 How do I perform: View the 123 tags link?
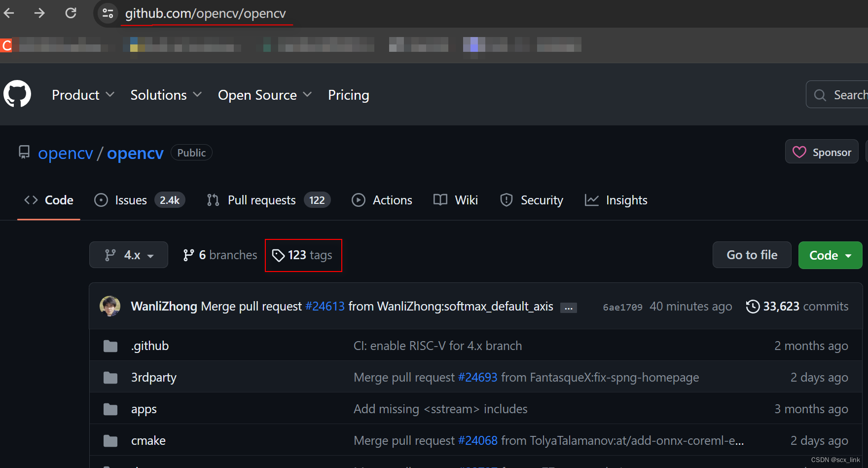coord(303,255)
